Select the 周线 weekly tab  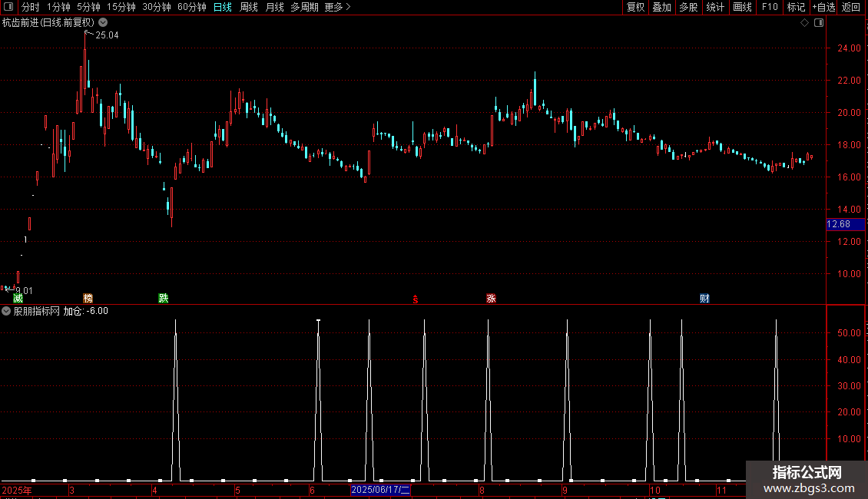(x=249, y=7)
